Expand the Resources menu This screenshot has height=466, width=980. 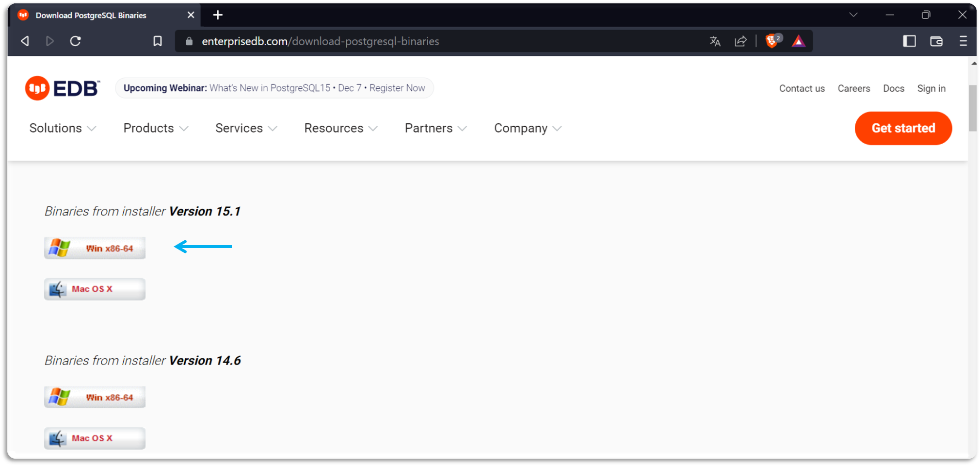[340, 128]
